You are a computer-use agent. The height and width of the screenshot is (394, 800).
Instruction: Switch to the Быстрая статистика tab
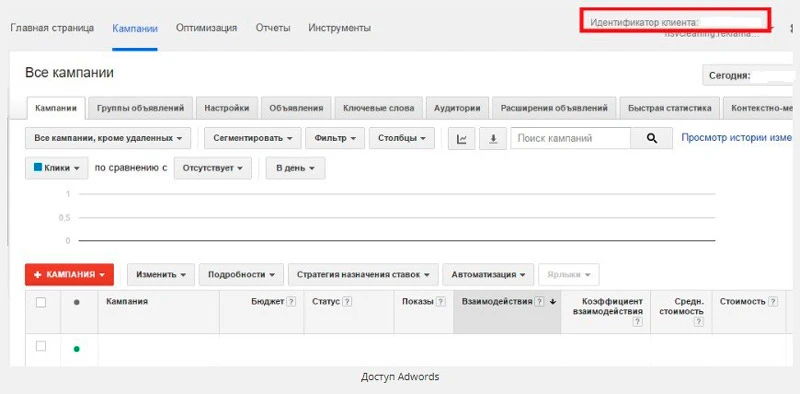tap(670, 108)
